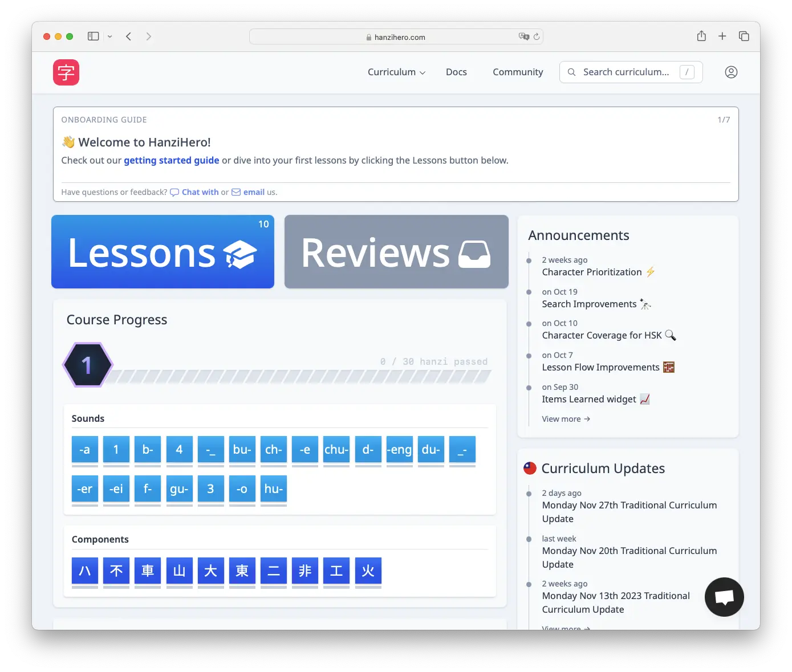Open the Community nav item
The width and height of the screenshot is (792, 672).
click(x=518, y=72)
